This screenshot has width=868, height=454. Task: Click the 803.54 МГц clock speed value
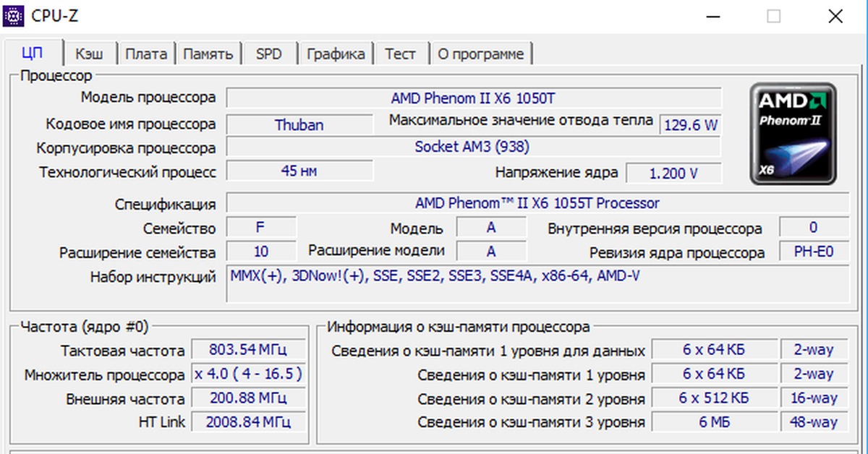(x=249, y=350)
